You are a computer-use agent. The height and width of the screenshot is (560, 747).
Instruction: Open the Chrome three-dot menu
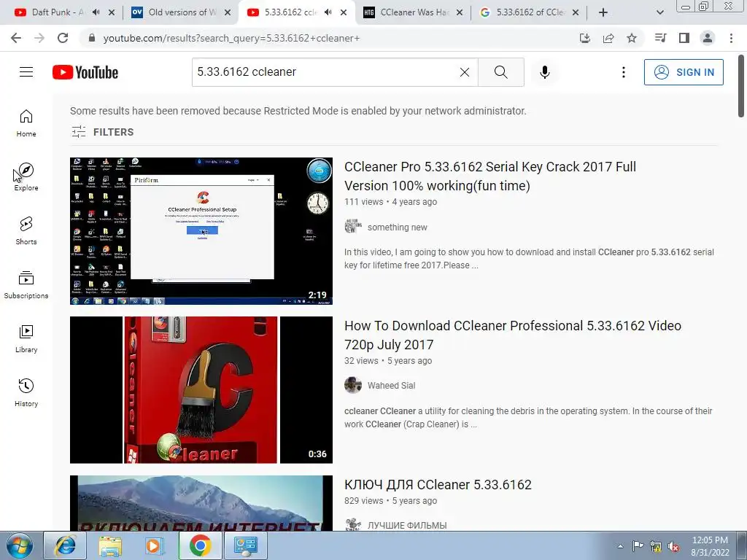click(x=731, y=38)
